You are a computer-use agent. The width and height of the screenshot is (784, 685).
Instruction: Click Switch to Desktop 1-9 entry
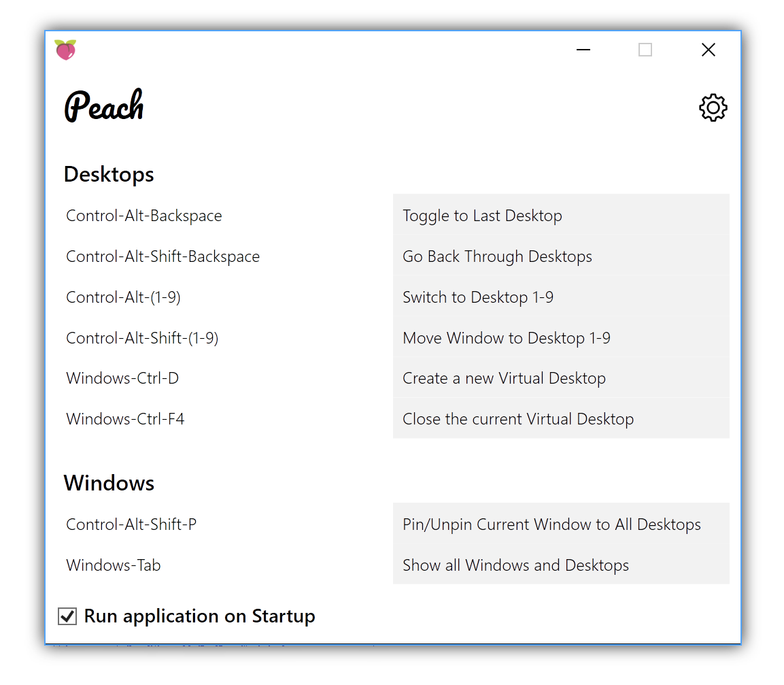(561, 297)
